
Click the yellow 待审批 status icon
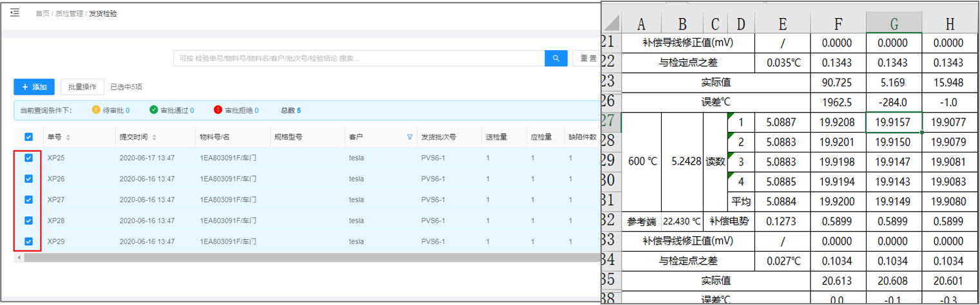click(x=96, y=110)
